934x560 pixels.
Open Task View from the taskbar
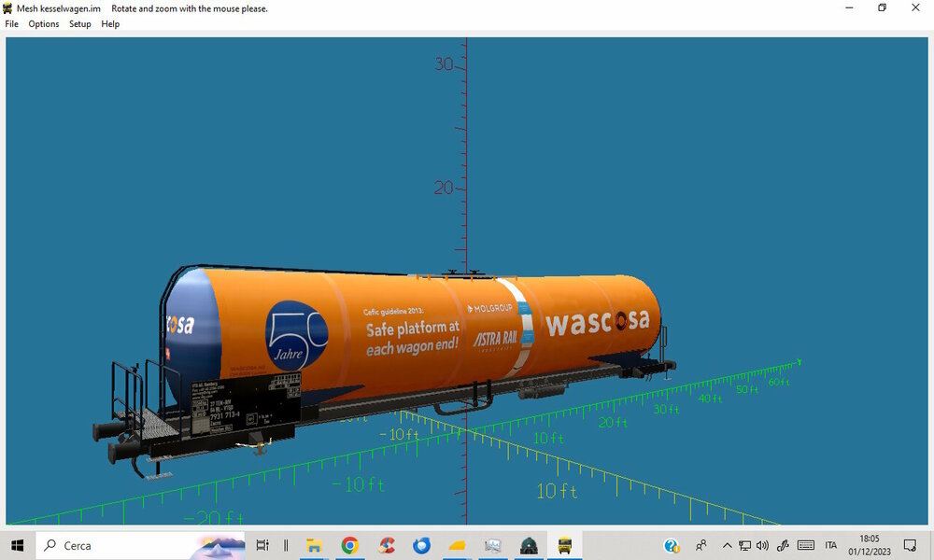(262, 545)
